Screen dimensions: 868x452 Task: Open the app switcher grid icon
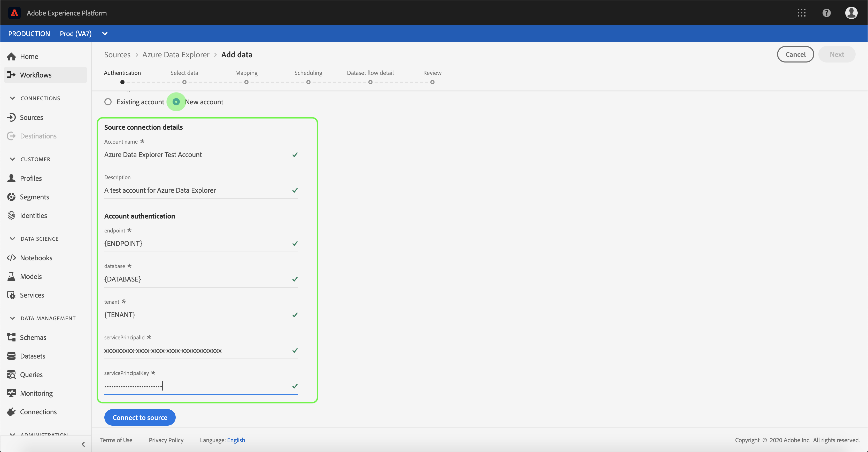pyautogui.click(x=801, y=13)
